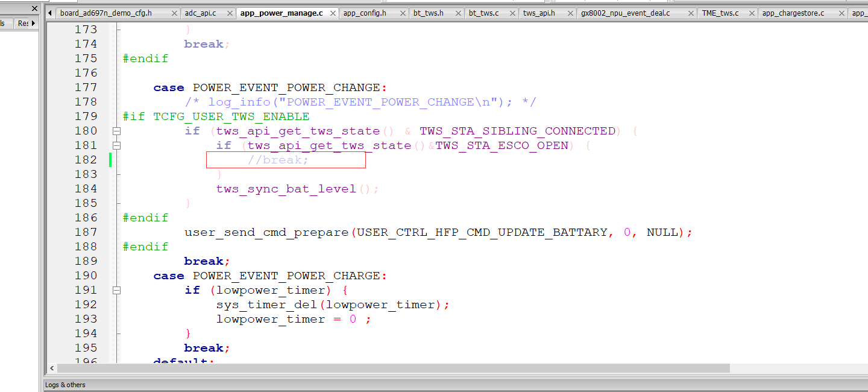Click the editor horizontal scrollbar thumb
The height and width of the screenshot is (392, 868).
(x=393, y=368)
